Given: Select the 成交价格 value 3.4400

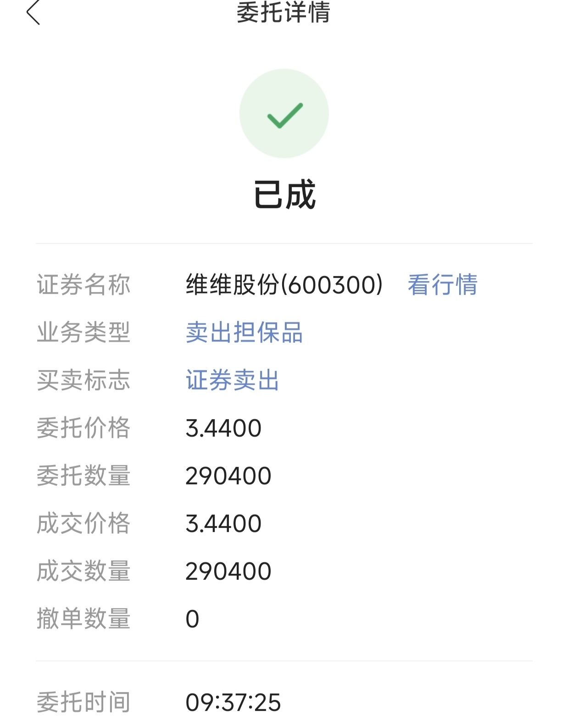Looking at the screenshot, I should 223,523.
